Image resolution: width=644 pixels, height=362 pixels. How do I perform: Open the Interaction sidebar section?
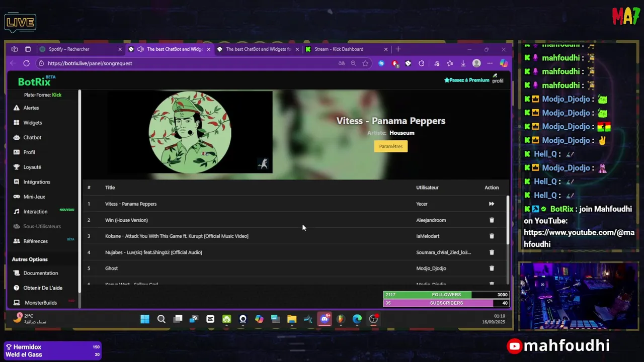(35, 212)
